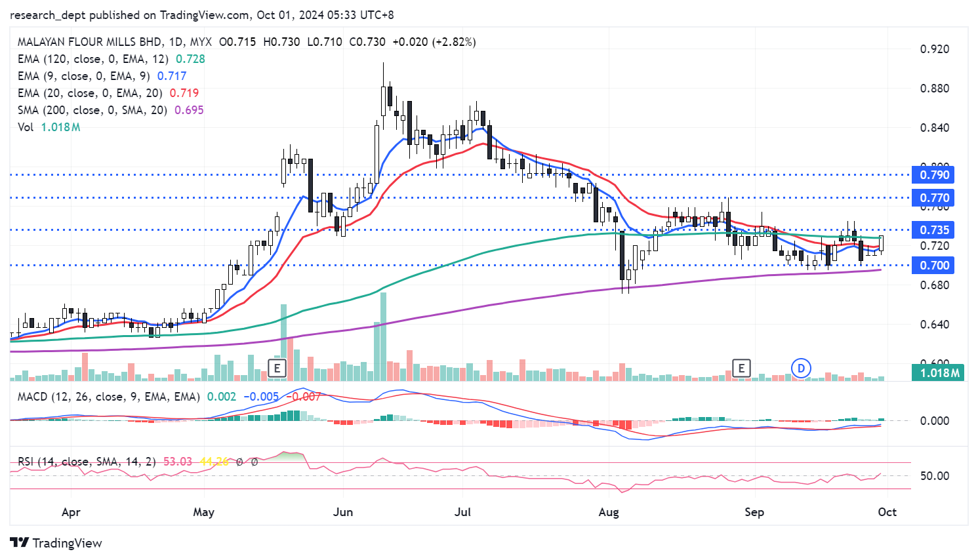The image size is (978, 560).
Task: Click the earnings E marker in May
Action: [x=277, y=368]
